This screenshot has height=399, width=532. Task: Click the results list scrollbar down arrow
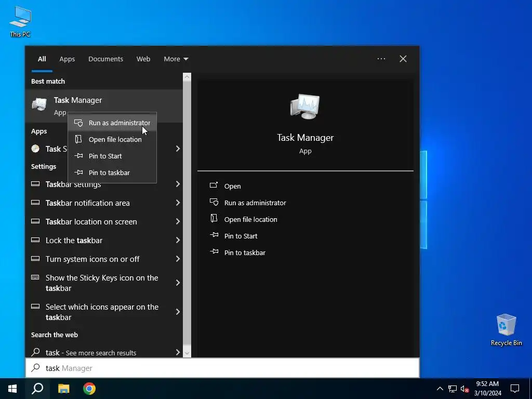point(187,353)
